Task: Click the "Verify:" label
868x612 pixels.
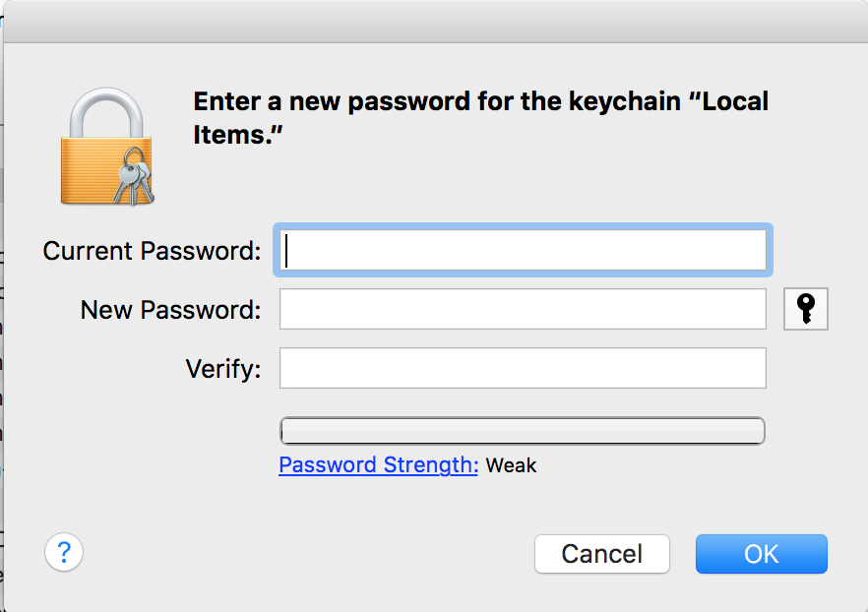Action: pyautogui.click(x=223, y=369)
